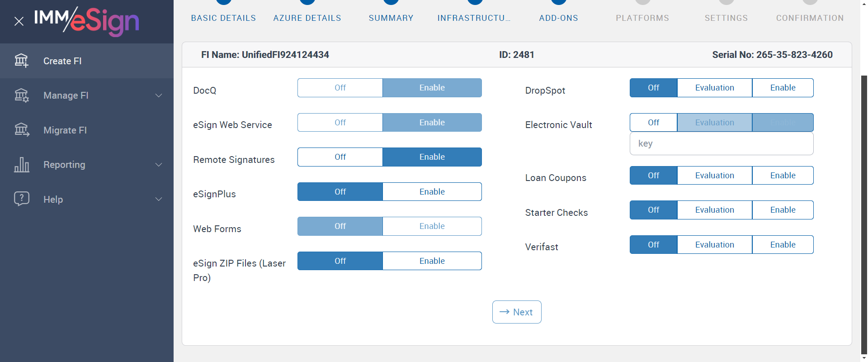Open the Create FI menu item
Image resolution: width=868 pixels, height=362 pixels.
tap(87, 61)
